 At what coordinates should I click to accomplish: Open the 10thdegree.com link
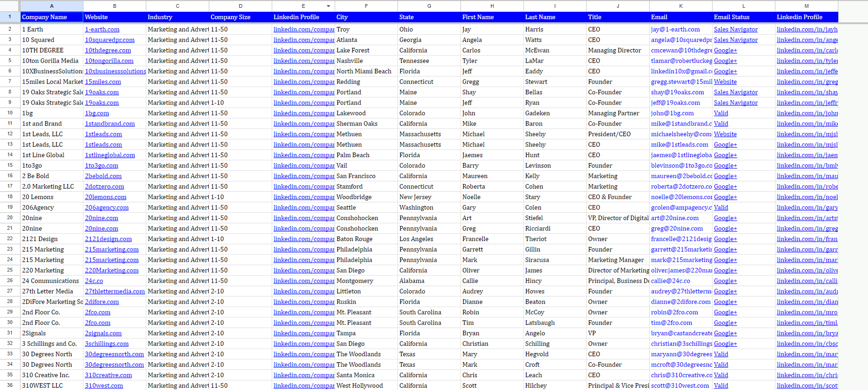108,50
